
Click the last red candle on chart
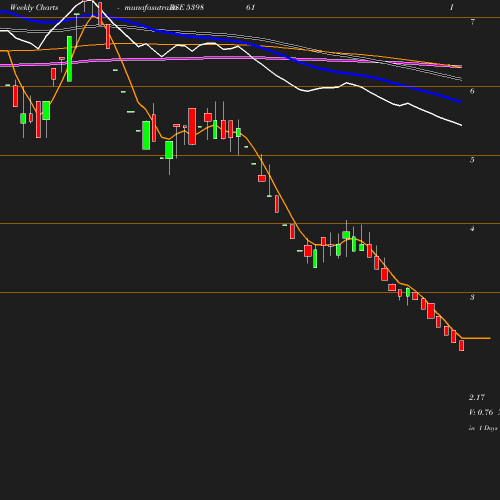tap(462, 345)
